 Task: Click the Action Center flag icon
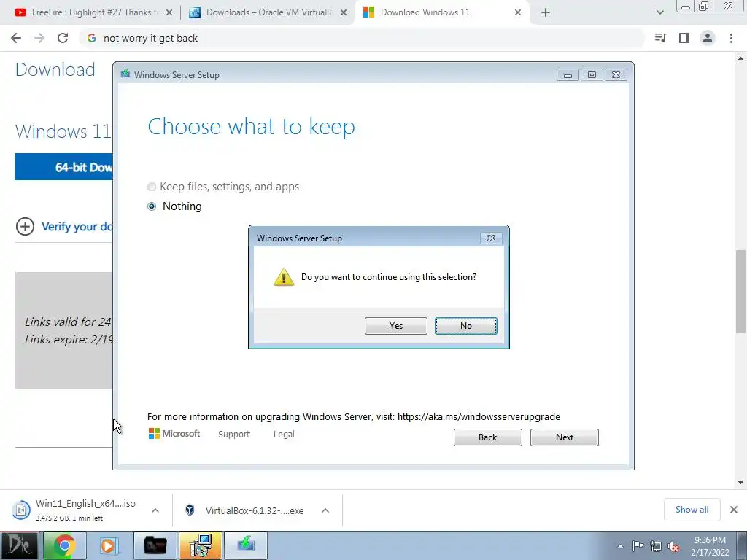coord(638,546)
